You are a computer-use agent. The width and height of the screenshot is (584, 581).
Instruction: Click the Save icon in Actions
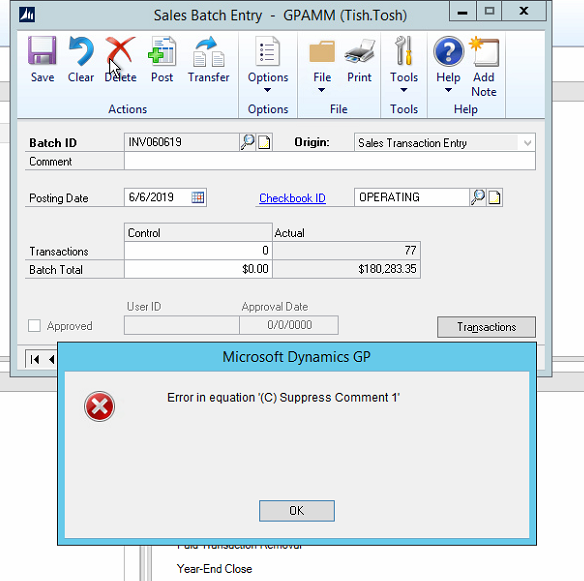pyautogui.click(x=42, y=51)
